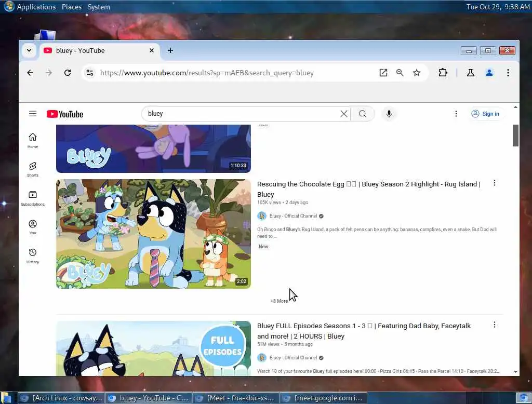
Task: Open the FULL EPISODES thumbnail
Action: pos(153,348)
